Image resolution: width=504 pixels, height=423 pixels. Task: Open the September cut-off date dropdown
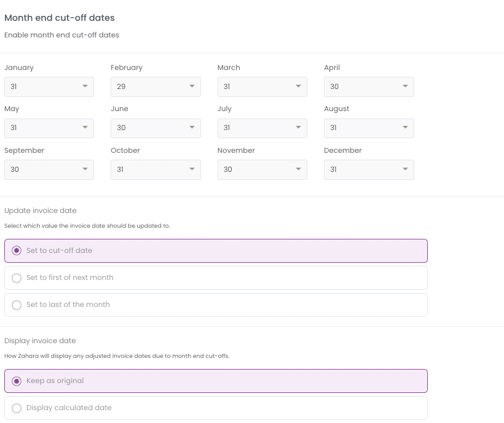[49, 169]
